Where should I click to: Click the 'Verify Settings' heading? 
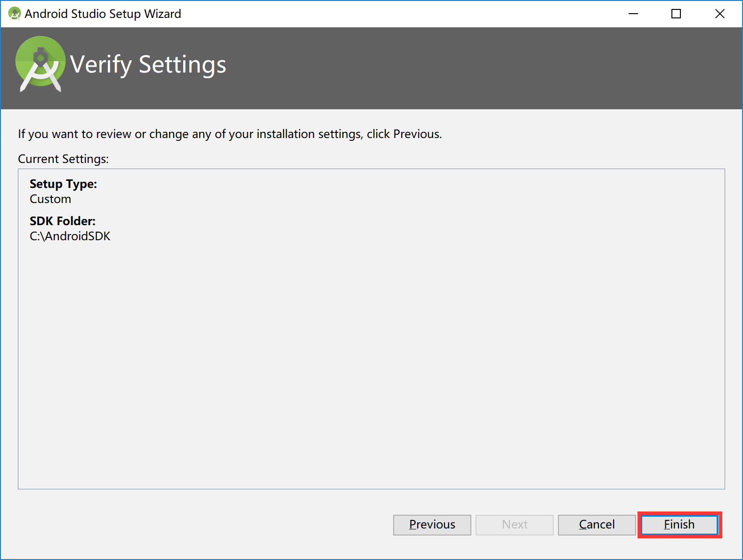coord(148,65)
